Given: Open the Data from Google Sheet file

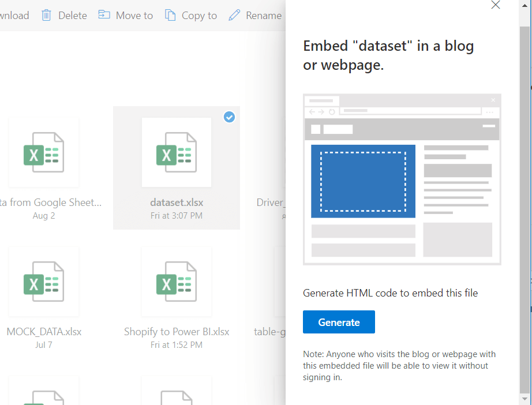Looking at the screenshot, I should point(44,152).
